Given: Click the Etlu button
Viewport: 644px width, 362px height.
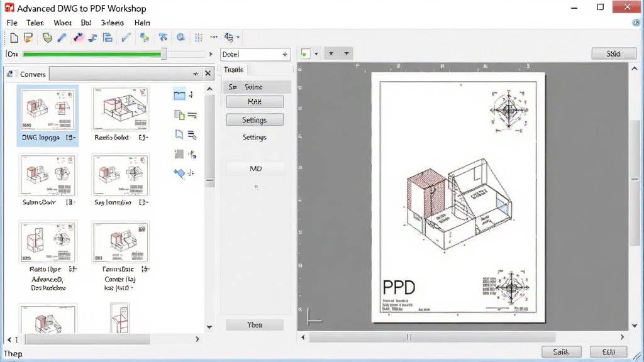Looking at the screenshot, I should [609, 352].
